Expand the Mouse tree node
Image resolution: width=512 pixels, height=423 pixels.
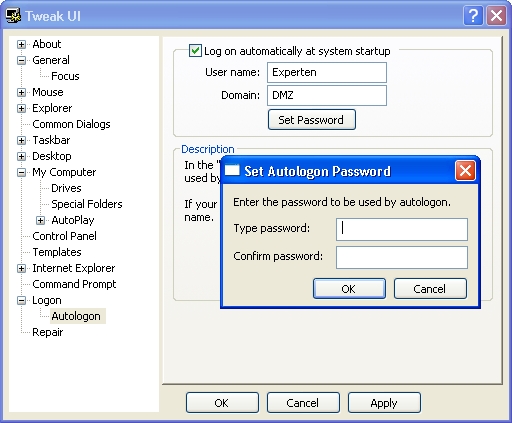coord(21,92)
